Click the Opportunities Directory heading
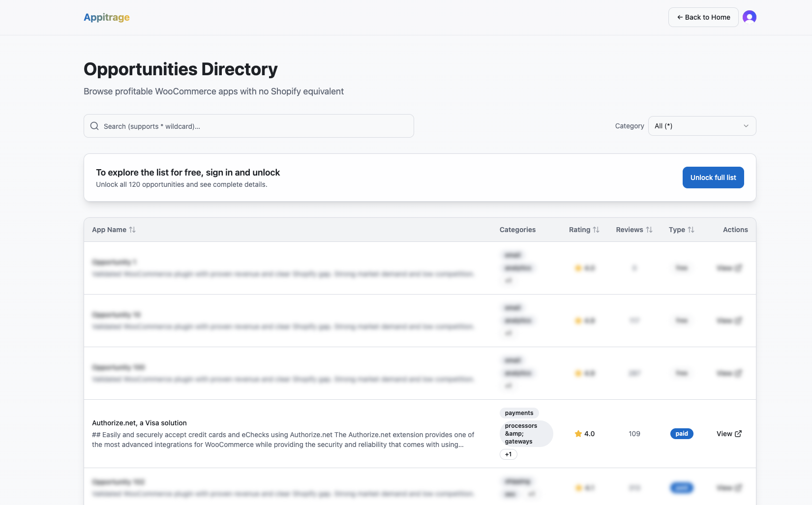 coord(180,69)
